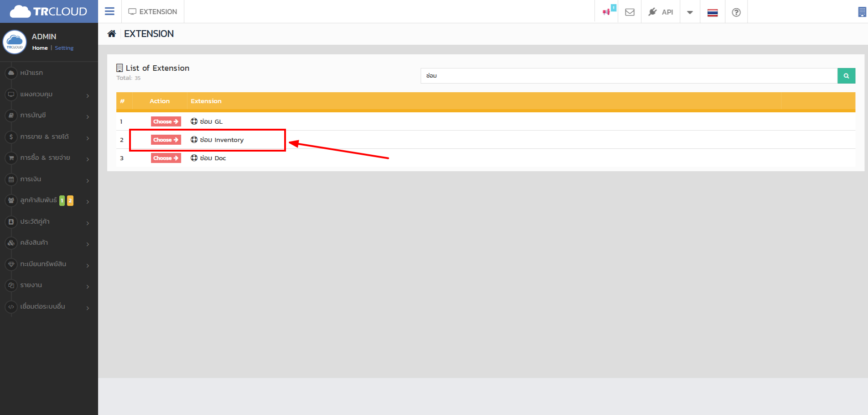The width and height of the screenshot is (868, 415).
Task: Select the Thai flag language icon
Action: coord(712,12)
